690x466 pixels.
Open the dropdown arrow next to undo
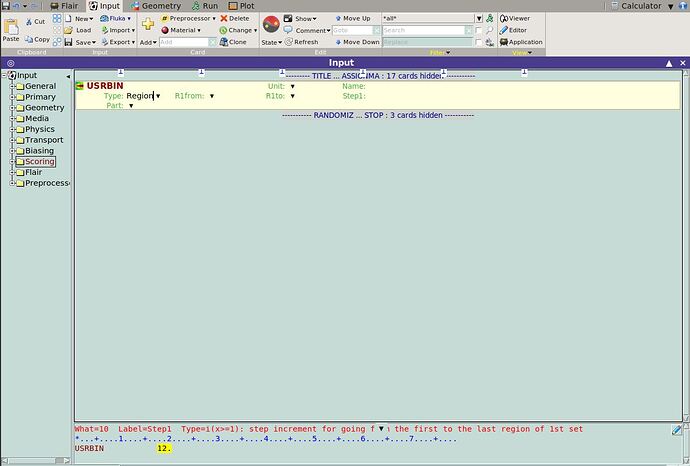click(25, 6)
